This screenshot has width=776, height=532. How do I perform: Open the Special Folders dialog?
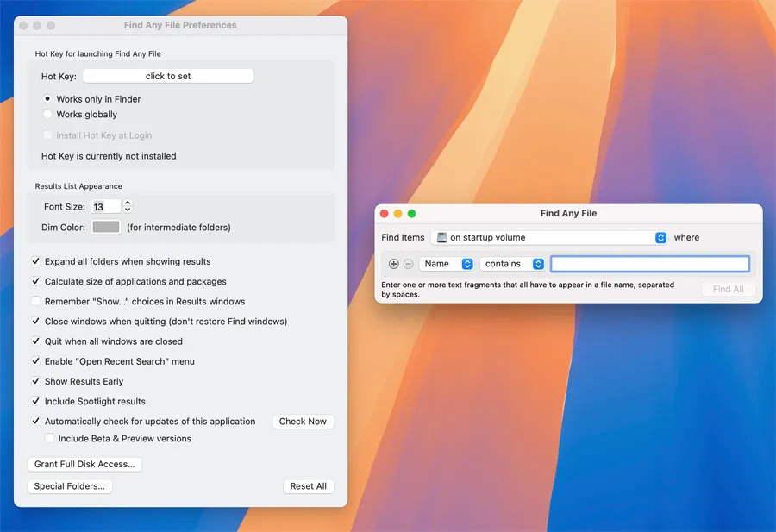coord(70,486)
